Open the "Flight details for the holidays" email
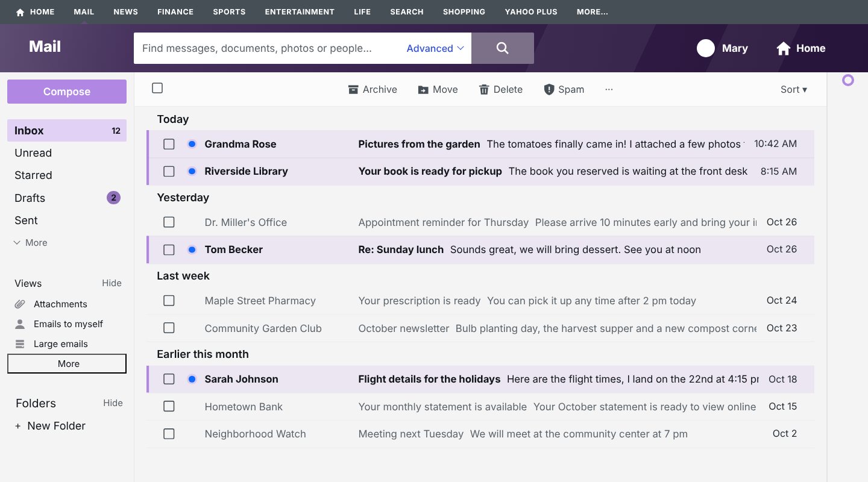Screen dimensions: 868x482 point(480,380)
